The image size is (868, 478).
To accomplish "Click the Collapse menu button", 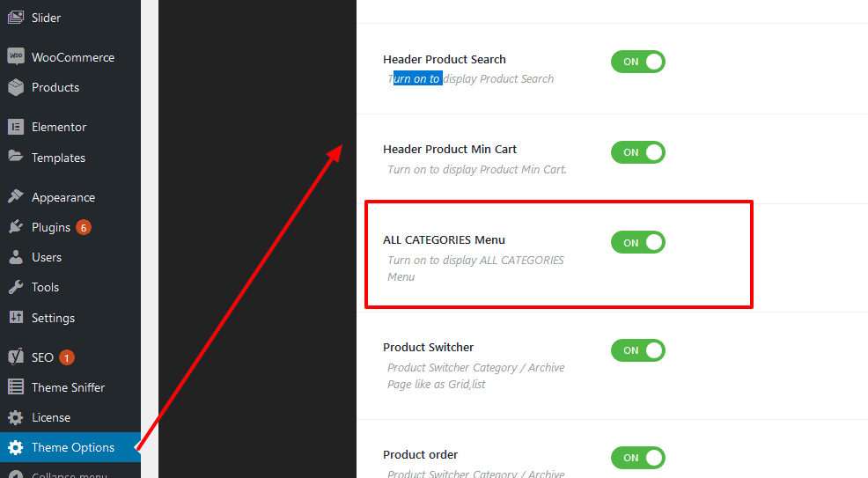I will click(70, 473).
